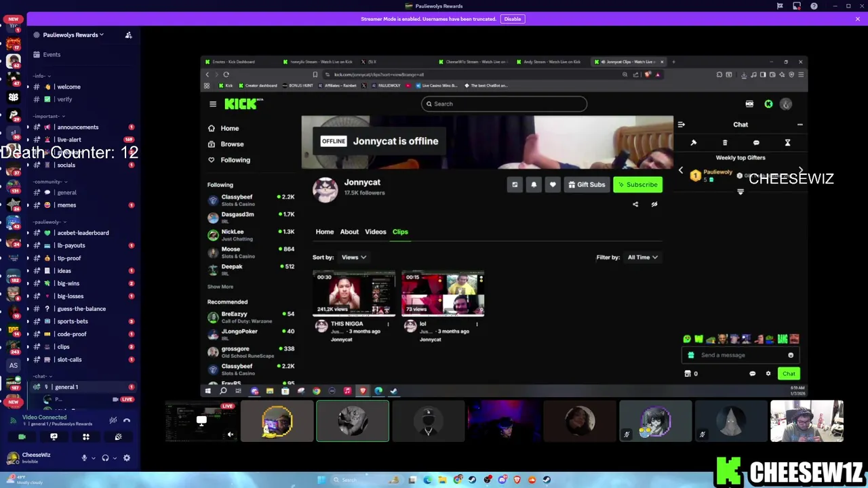
Task: Open Kick hamburger menu icon
Action: click(213, 104)
